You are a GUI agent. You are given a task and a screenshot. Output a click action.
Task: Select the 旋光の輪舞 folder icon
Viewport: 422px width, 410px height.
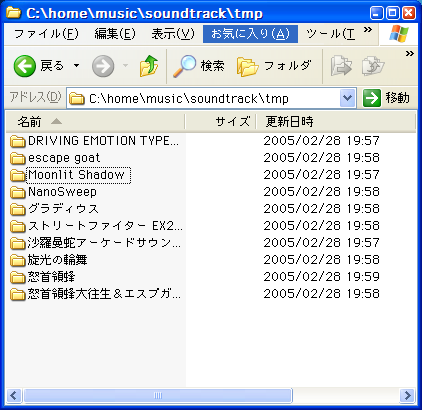click(x=18, y=260)
